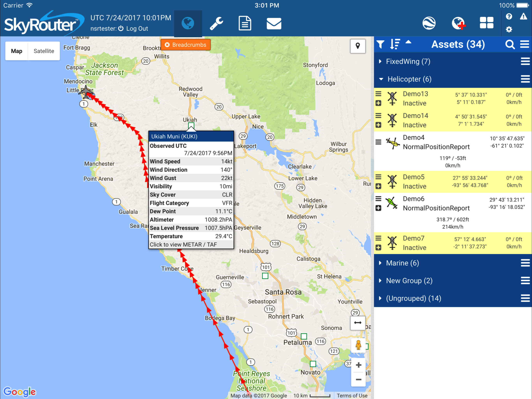Click the Petaluma airport square marker

[304, 336]
